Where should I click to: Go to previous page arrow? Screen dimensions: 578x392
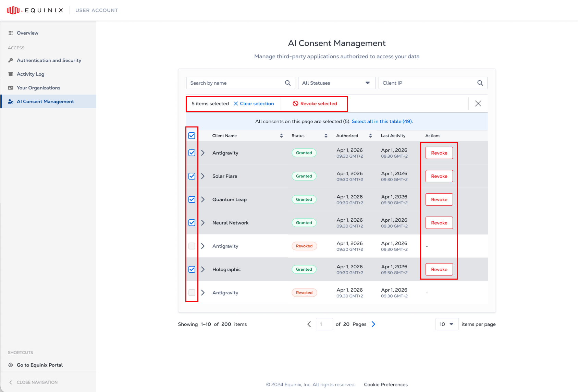tap(309, 324)
